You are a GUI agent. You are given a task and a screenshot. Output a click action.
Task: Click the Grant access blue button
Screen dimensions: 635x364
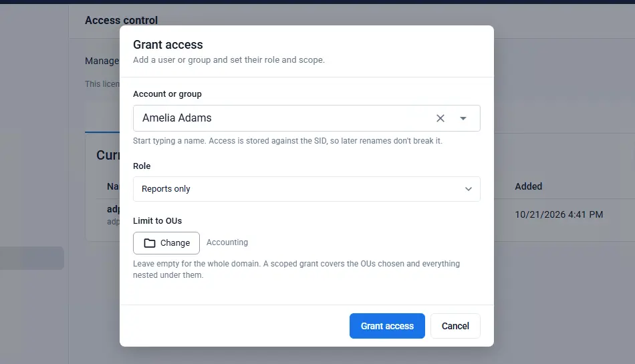[x=387, y=326]
